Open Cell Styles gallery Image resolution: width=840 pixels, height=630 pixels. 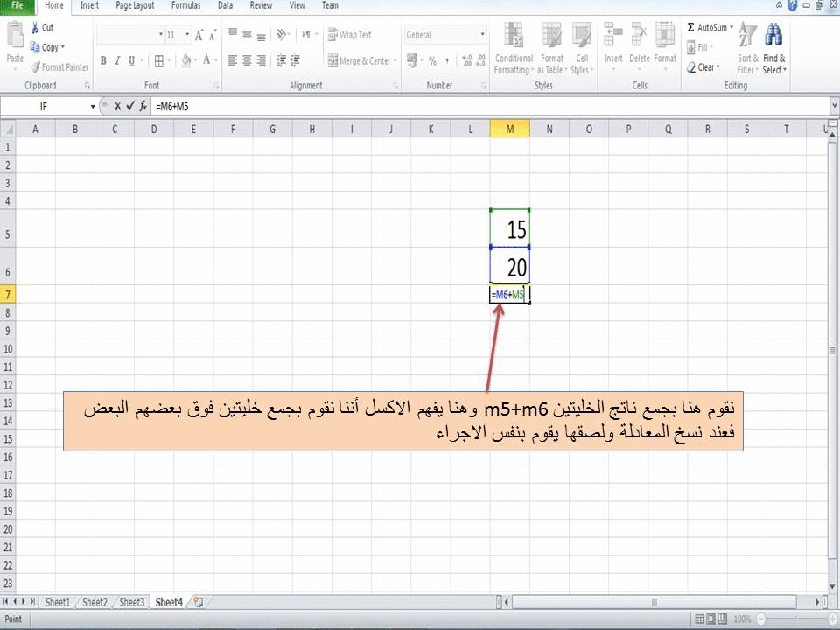point(581,48)
